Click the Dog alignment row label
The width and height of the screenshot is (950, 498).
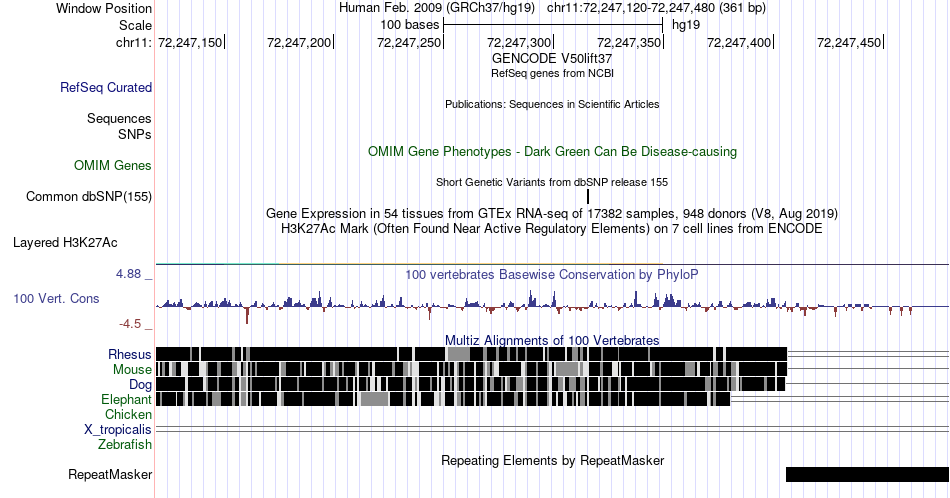[140, 384]
